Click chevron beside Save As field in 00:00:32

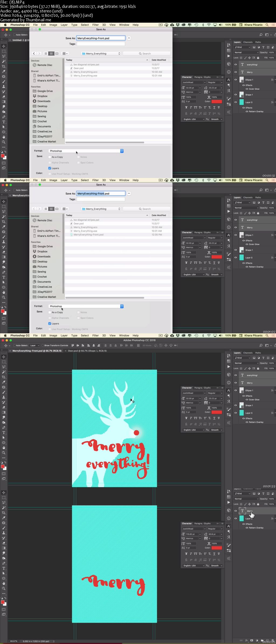[129, 38]
